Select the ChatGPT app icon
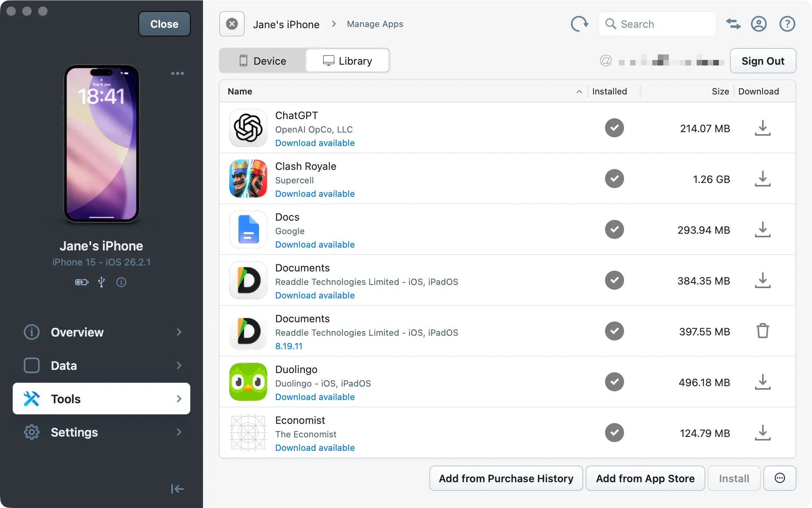This screenshot has width=812, height=508. (x=248, y=128)
